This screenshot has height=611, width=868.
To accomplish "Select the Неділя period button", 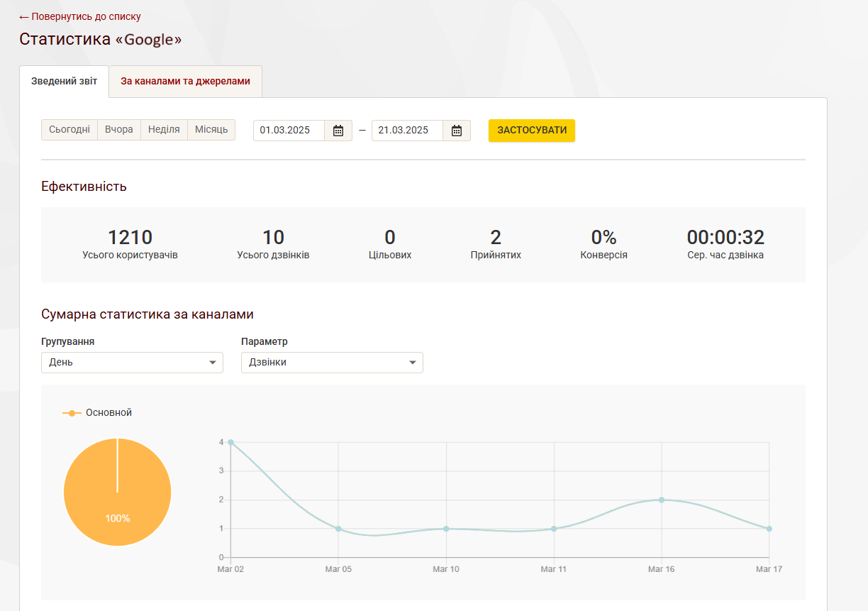I will tap(164, 130).
